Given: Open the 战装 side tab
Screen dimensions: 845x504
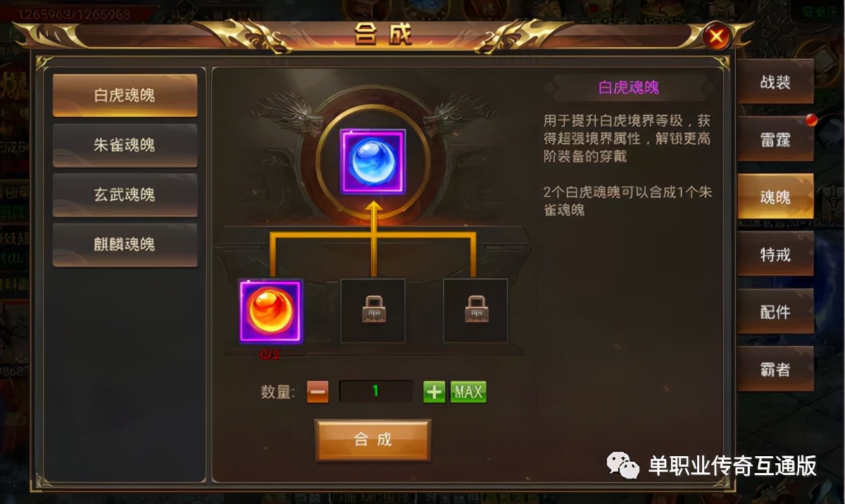Looking at the screenshot, I should tap(775, 82).
